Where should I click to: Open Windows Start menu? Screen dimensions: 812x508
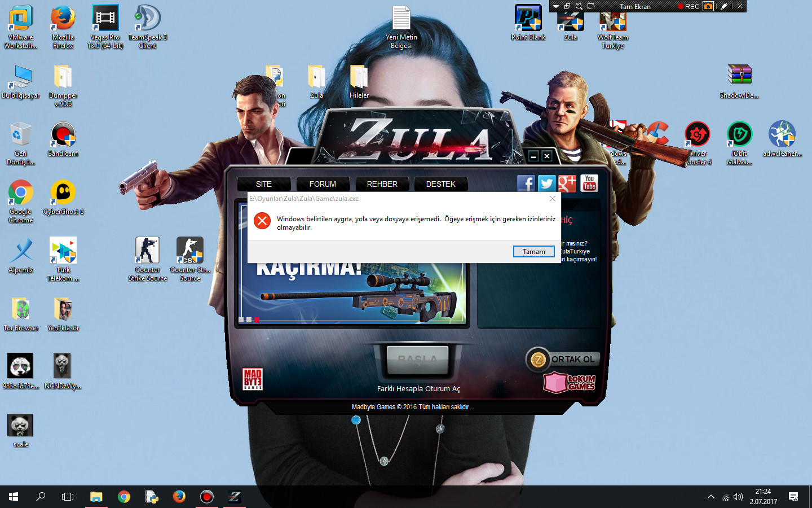coord(14,497)
